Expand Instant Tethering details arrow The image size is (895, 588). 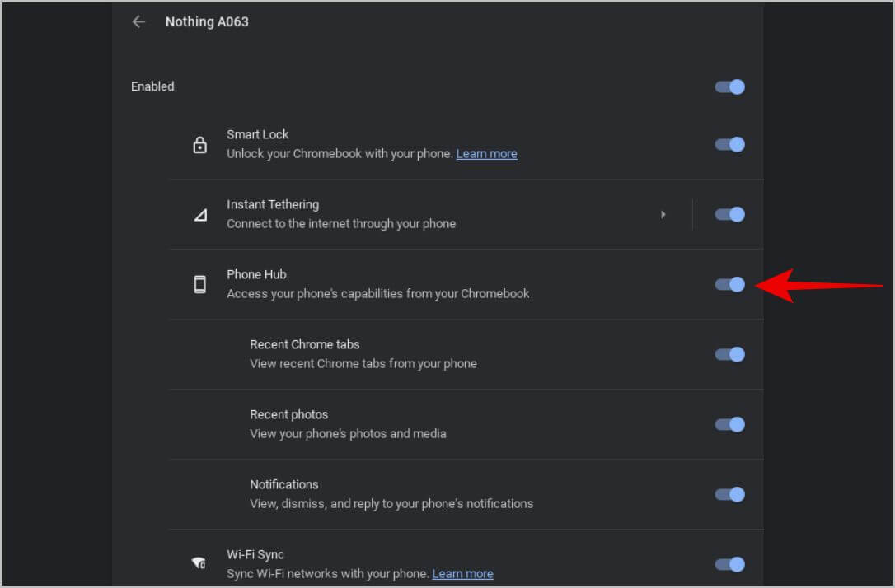tap(663, 214)
